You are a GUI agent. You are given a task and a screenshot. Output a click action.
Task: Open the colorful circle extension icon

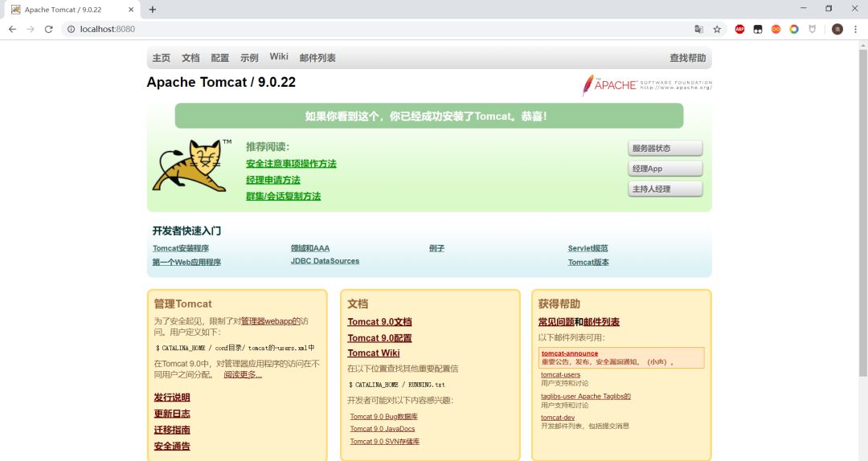point(794,30)
